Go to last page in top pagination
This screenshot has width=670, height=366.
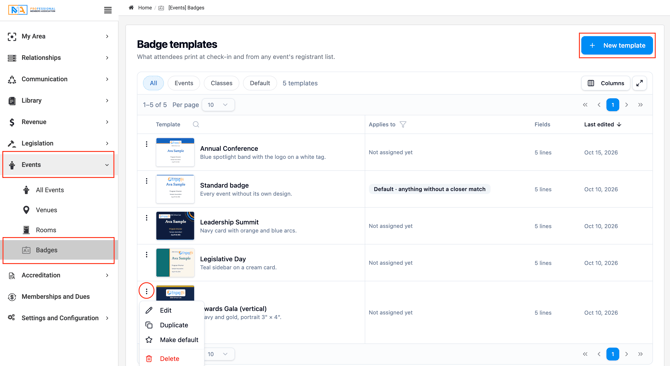(641, 105)
